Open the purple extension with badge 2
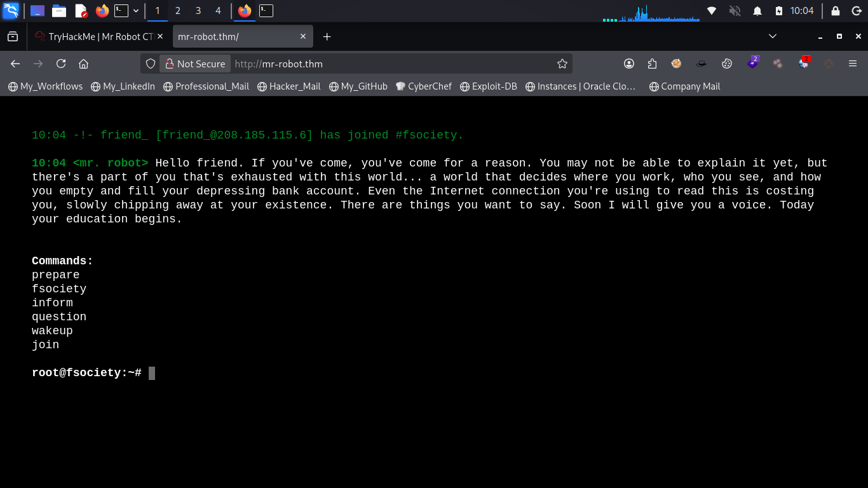Image resolution: width=868 pixels, height=488 pixels. pos(753,63)
